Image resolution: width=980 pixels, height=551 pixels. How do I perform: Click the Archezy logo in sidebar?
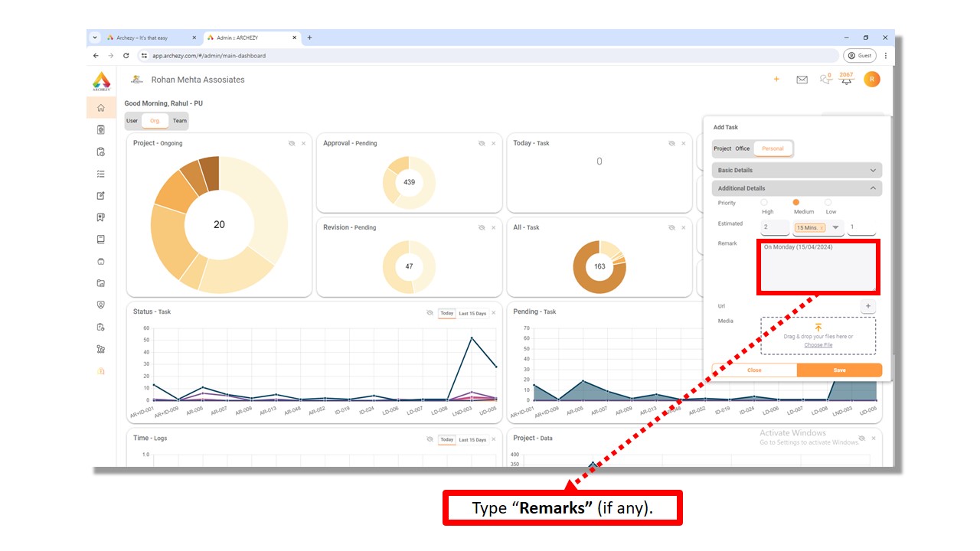coord(101,81)
